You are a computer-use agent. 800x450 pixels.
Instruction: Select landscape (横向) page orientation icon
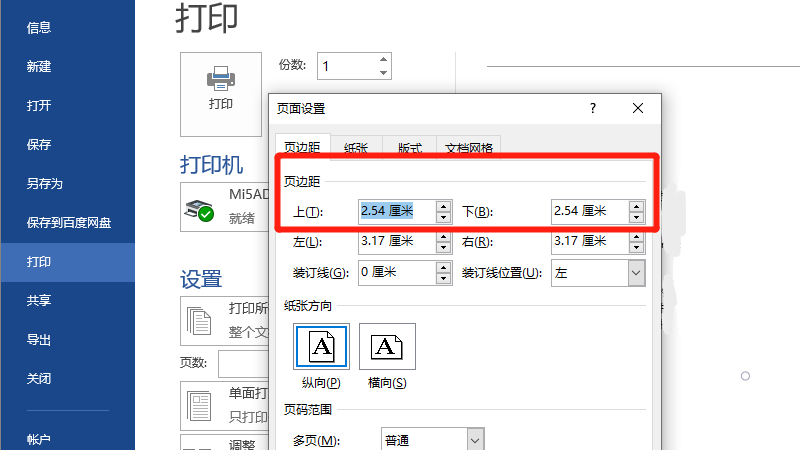coord(387,347)
